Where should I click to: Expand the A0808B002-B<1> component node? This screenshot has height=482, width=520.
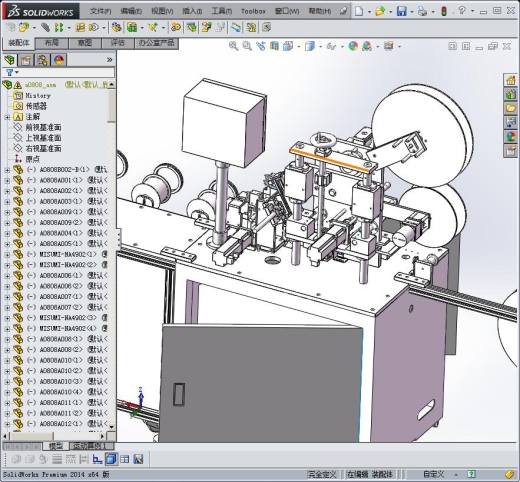(7, 170)
